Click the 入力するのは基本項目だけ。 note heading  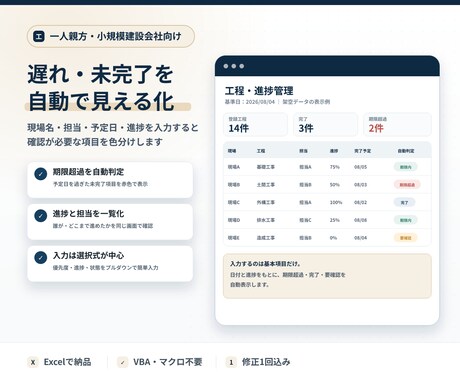[x=265, y=264]
